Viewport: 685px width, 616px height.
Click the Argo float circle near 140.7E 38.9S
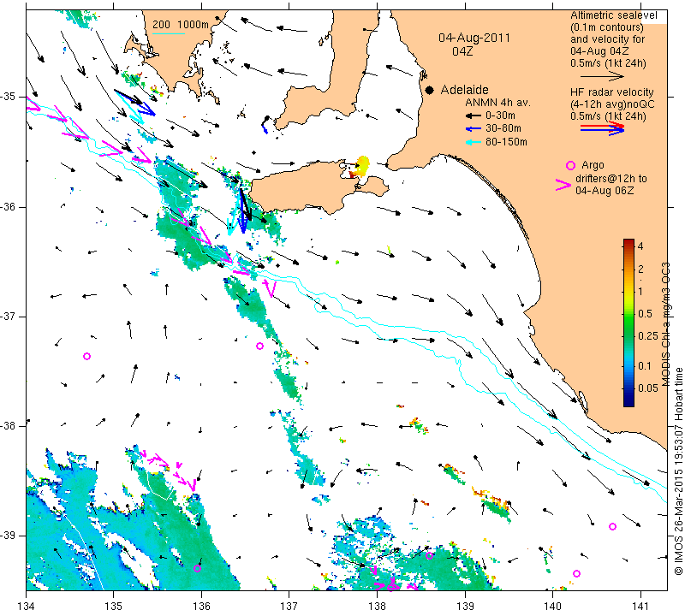(x=612, y=526)
